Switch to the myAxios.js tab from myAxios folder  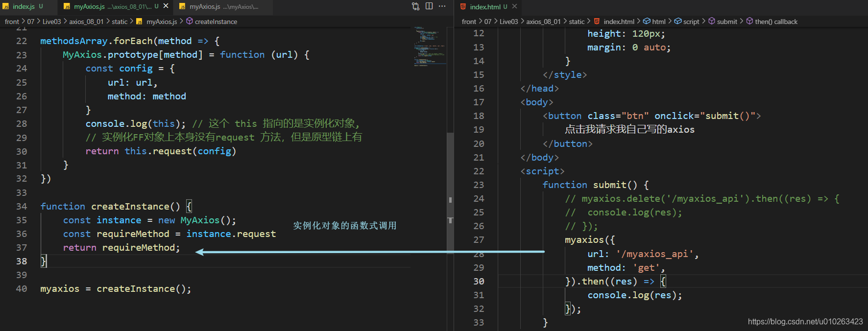point(223,6)
